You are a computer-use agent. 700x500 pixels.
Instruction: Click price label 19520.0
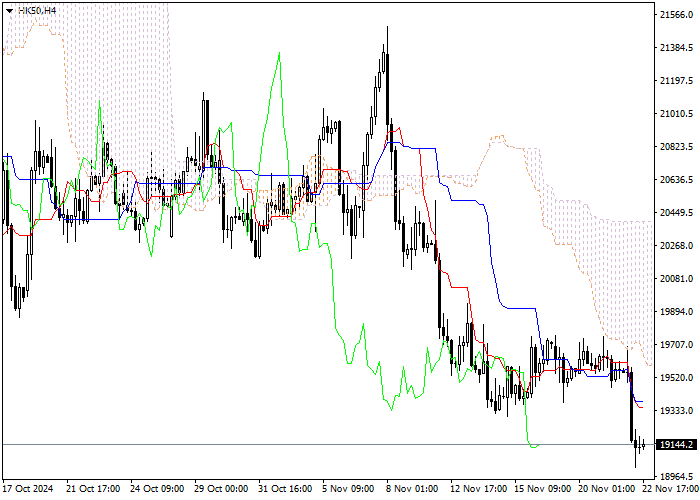point(676,378)
